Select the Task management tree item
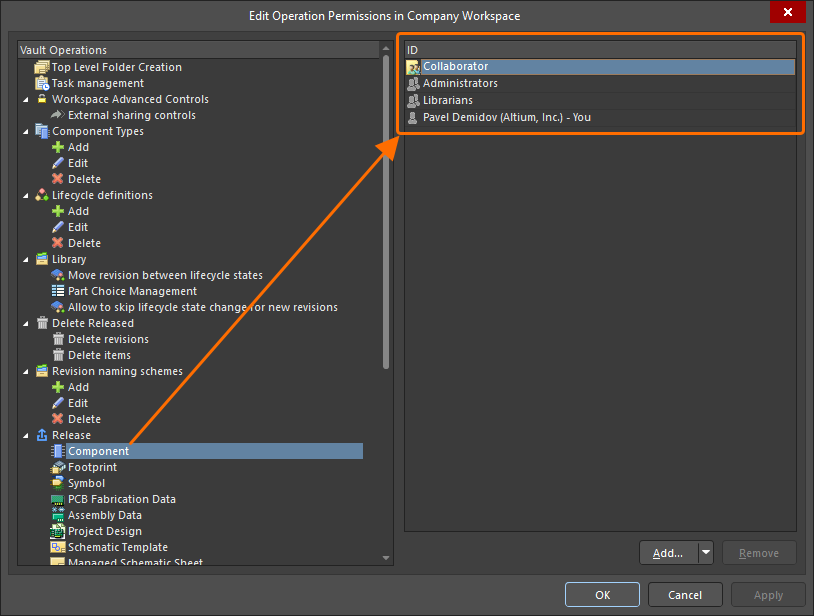 (x=98, y=83)
